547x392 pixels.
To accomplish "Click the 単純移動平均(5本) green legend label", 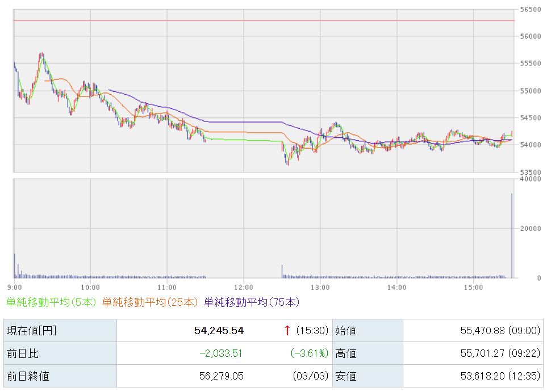I will [51, 302].
